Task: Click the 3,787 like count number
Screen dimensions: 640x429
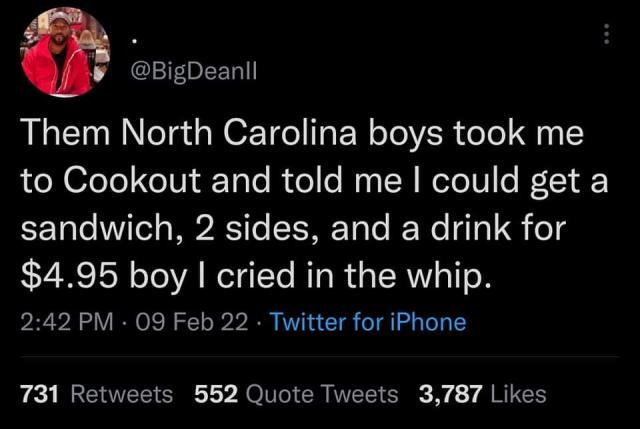Action: (451, 393)
